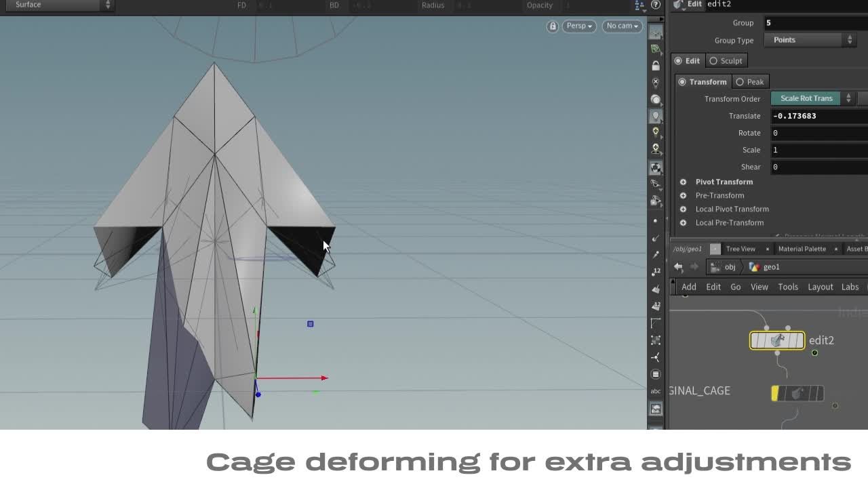The image size is (868, 488).
Task: Toggle display primitive normals icon
Action: coord(656,289)
